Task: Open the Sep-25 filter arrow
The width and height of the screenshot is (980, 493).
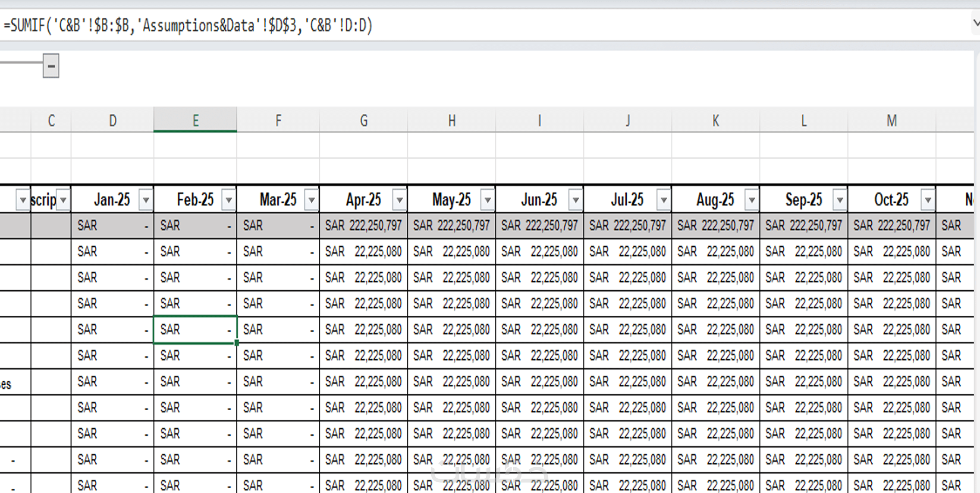Action: 839,200
